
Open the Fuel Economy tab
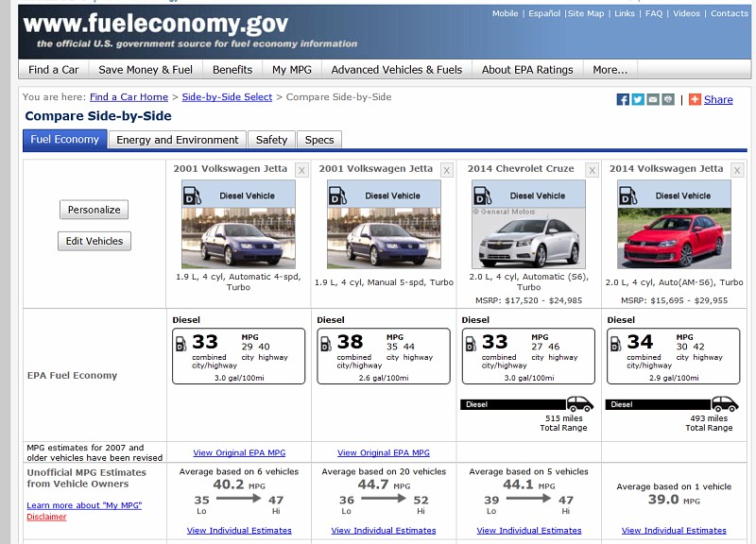[64, 140]
